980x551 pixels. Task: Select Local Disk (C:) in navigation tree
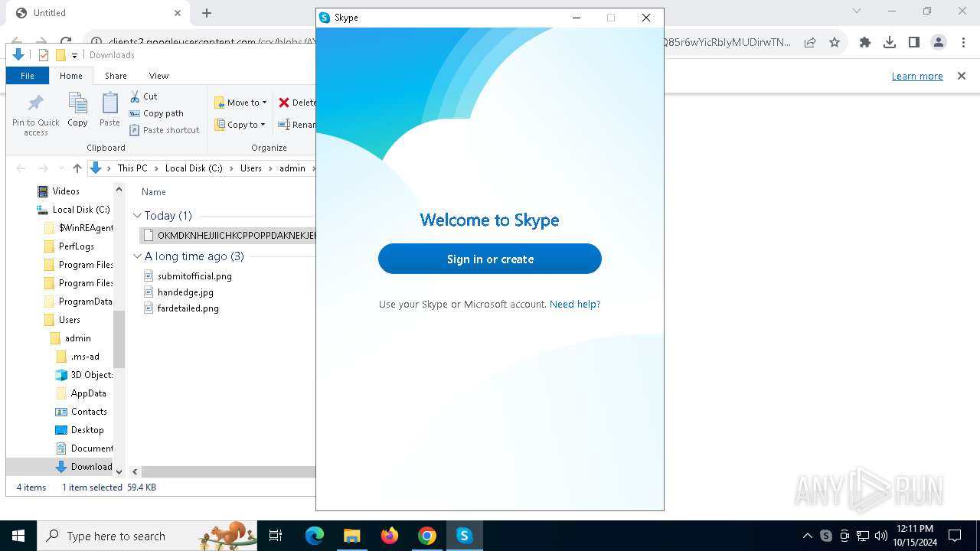81,210
